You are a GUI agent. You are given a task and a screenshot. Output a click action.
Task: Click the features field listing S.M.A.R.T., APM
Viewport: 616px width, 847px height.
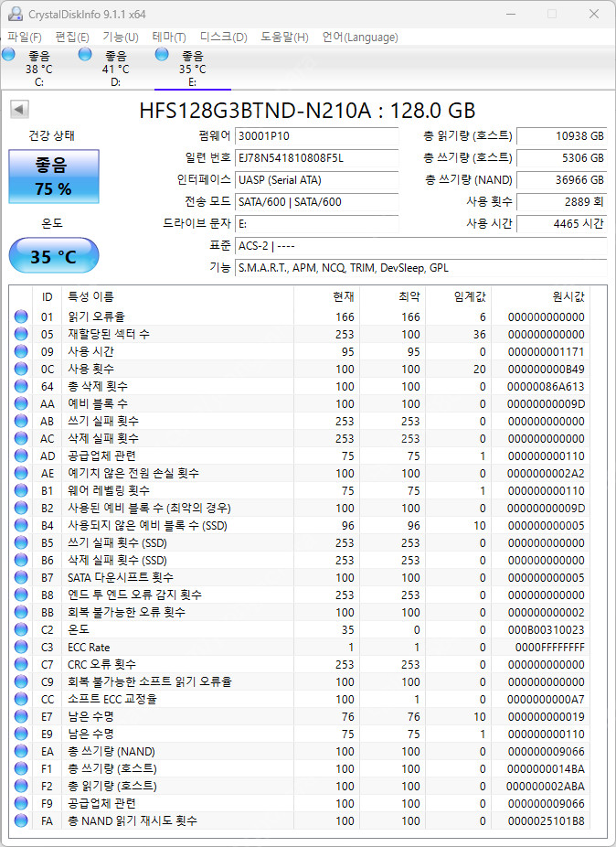coord(421,268)
